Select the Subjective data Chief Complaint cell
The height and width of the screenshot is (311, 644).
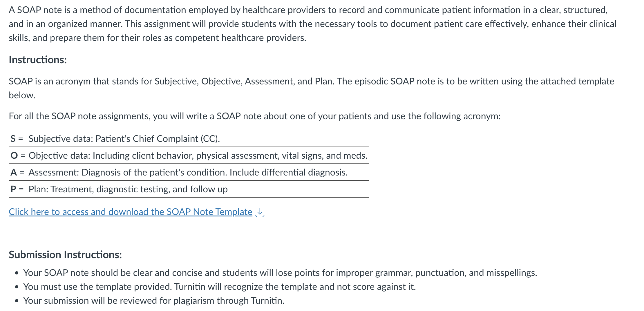[x=198, y=139]
